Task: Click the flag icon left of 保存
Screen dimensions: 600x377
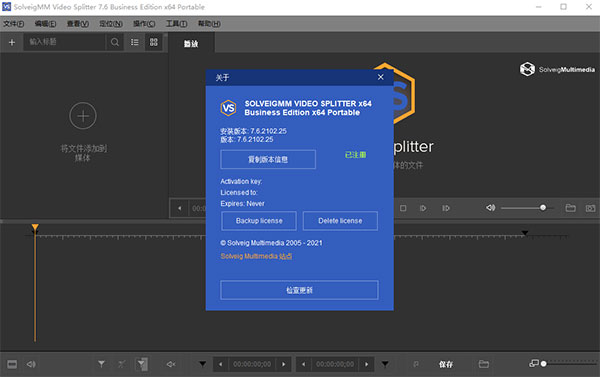Action: [x=416, y=364]
